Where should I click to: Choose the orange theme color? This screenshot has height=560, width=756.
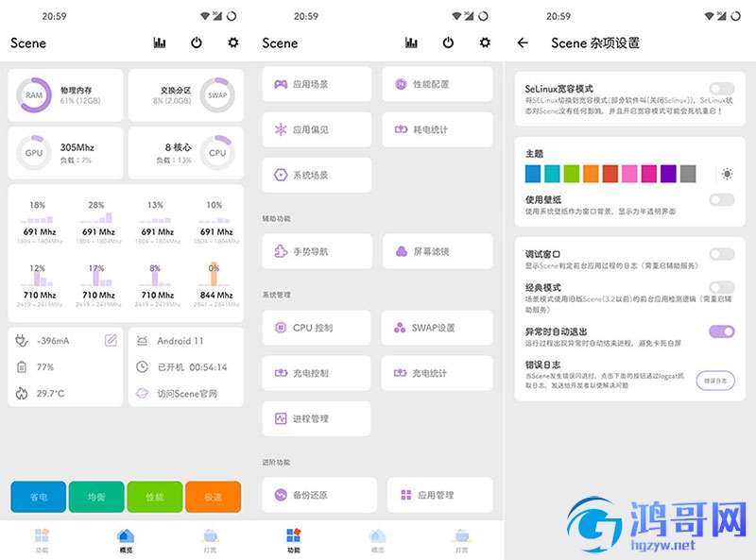pyautogui.click(x=591, y=174)
